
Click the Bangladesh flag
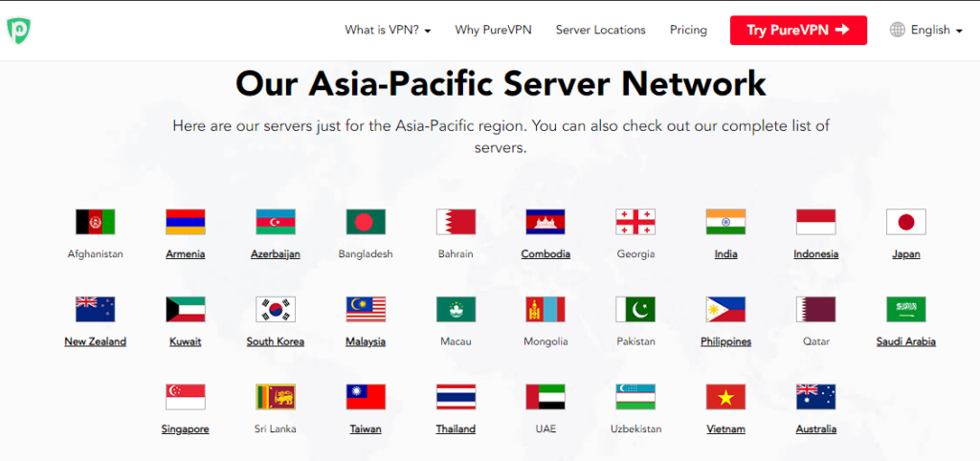click(x=366, y=222)
